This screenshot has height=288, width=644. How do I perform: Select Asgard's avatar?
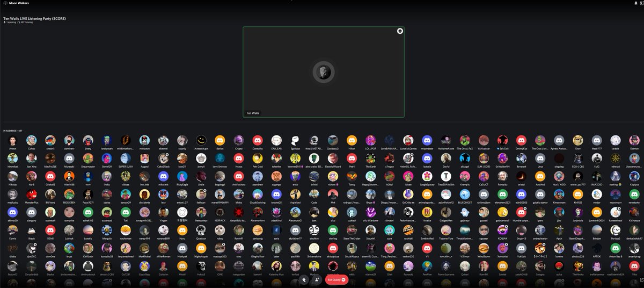click(x=144, y=159)
